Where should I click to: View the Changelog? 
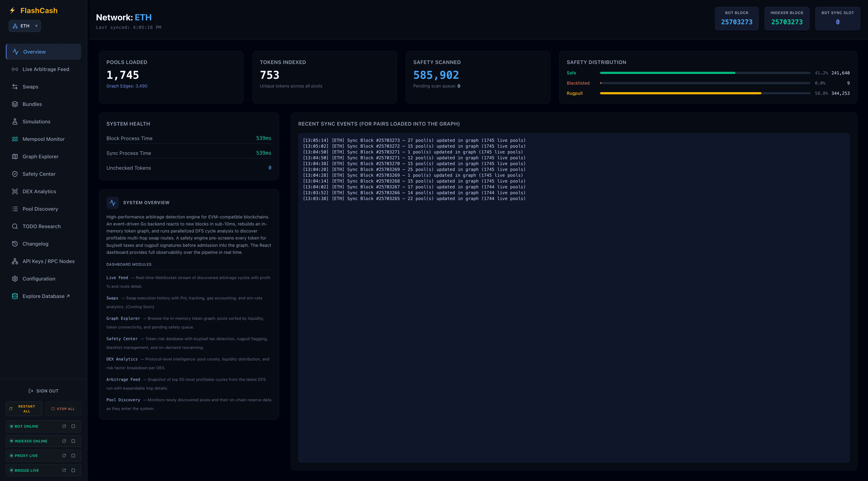point(43,244)
